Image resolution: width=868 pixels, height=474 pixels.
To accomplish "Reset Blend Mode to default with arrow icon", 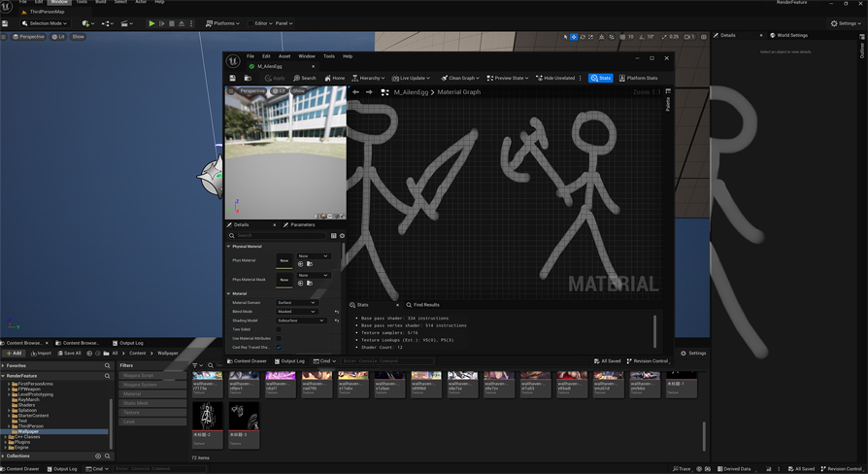I will 337,312.
